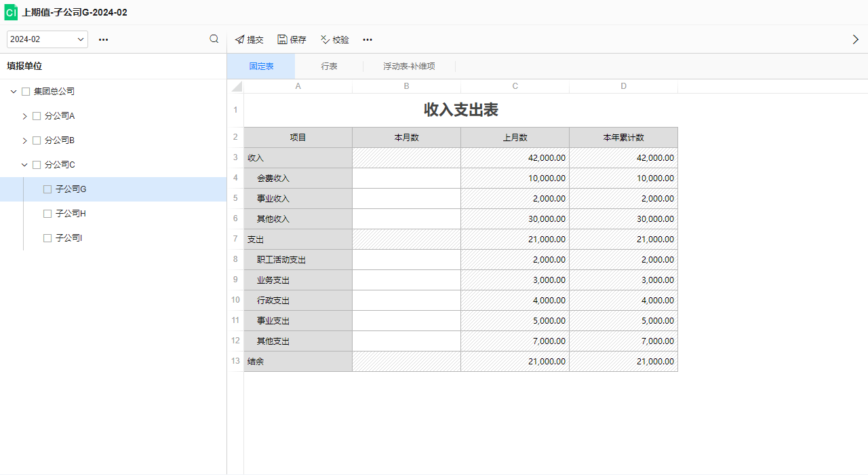
Task: Expand the 分公司B tree node
Action: [25, 140]
